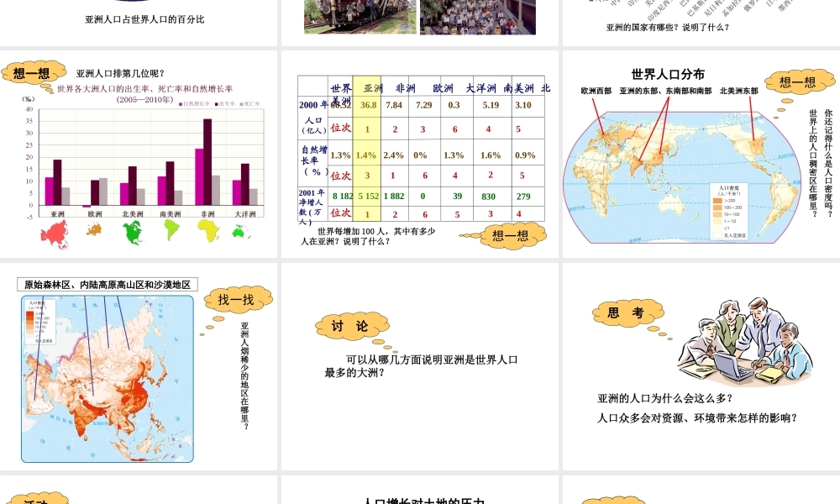
Task: Click the net increase cell 1 882
Action: pos(394,196)
